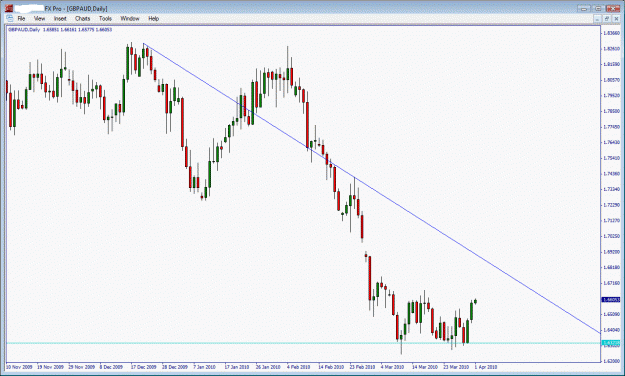This screenshot has height=376, width=625.
Task: Close the FX Pro application window
Action: pos(613,8)
